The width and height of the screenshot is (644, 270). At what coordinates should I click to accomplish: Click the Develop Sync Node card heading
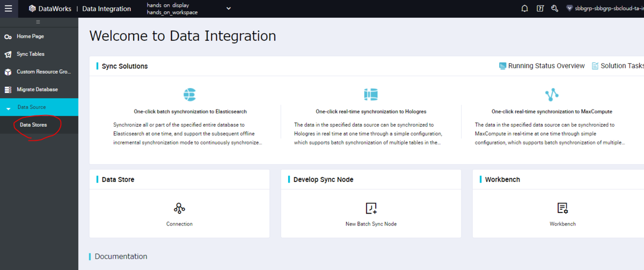point(323,179)
